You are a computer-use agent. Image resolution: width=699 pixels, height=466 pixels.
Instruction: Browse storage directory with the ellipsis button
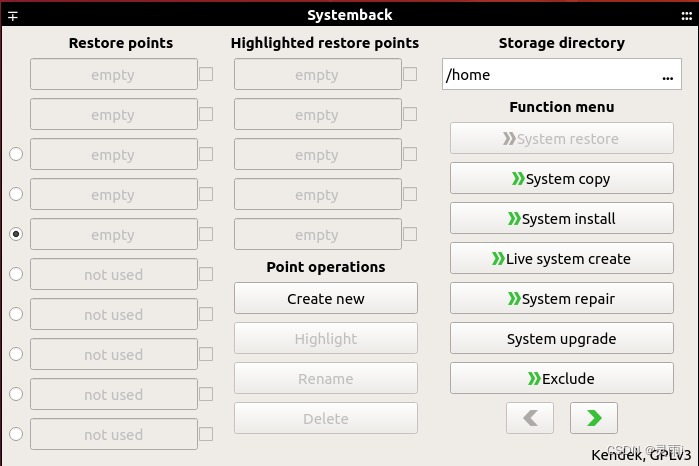tap(667, 75)
